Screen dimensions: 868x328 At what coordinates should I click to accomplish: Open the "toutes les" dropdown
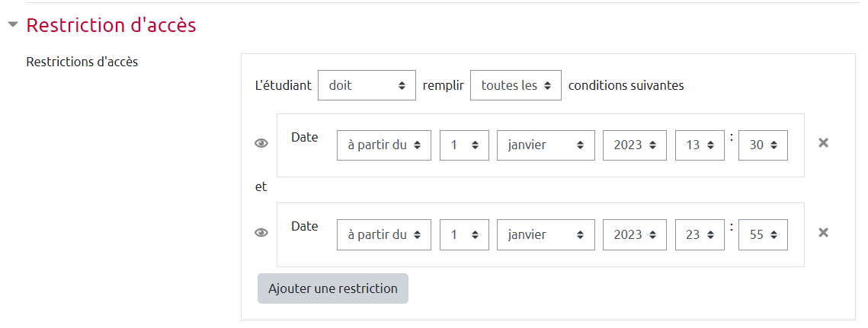(515, 86)
